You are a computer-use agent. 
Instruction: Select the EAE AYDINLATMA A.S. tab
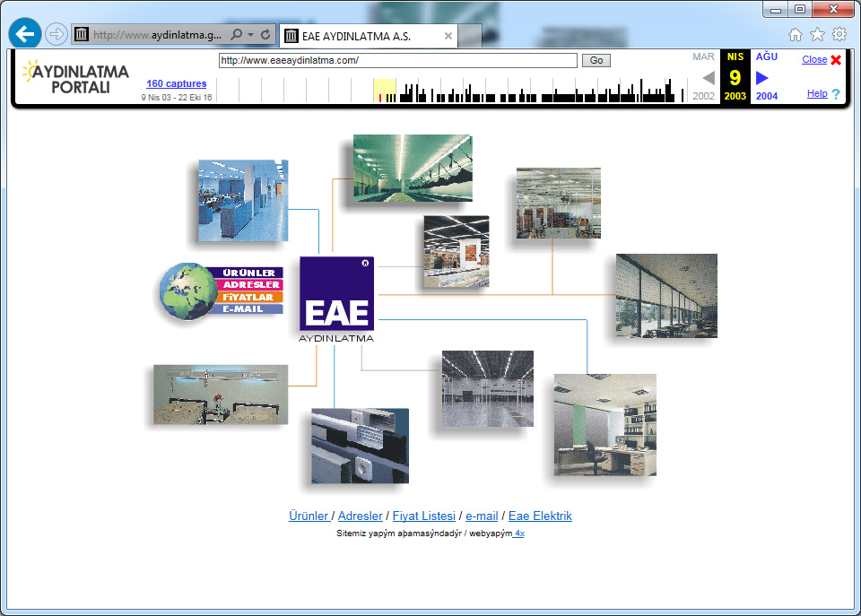[368, 36]
